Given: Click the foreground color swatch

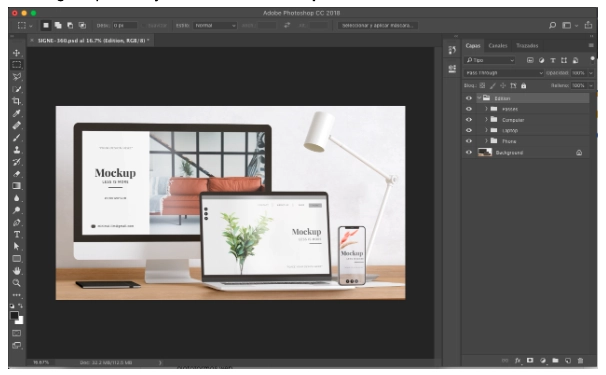Looking at the screenshot, I should tap(14, 315).
